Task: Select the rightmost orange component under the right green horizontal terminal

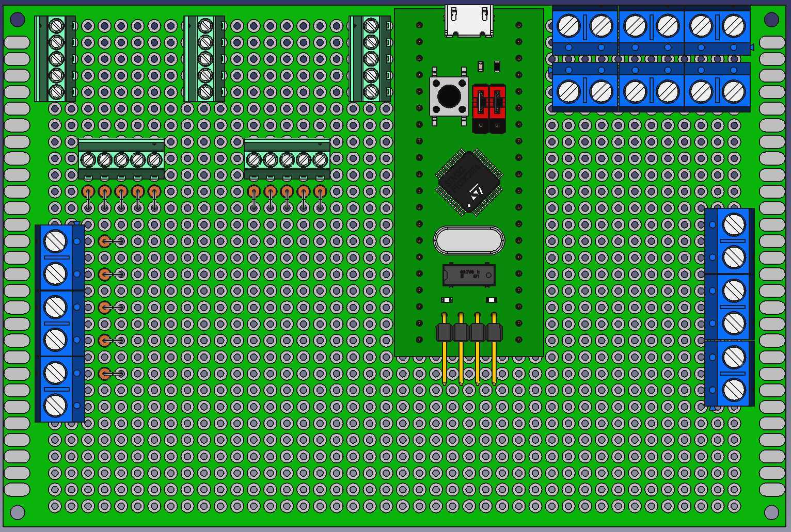Action: click(x=320, y=198)
